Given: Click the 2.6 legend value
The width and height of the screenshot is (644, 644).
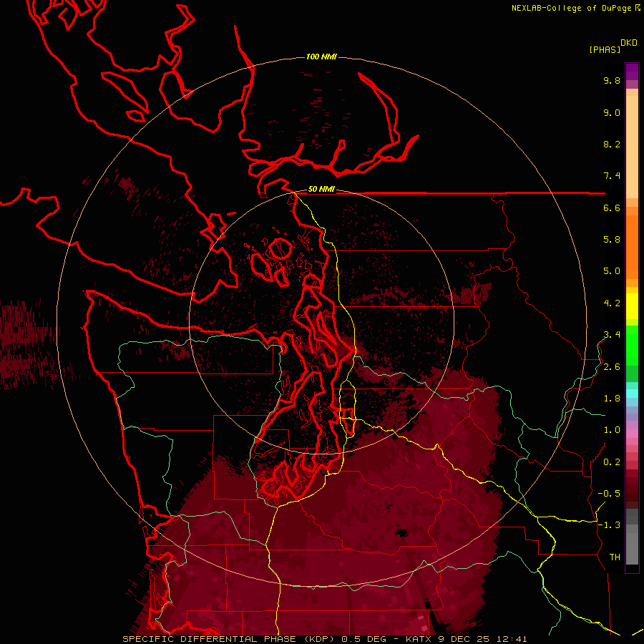Looking at the screenshot, I should [x=612, y=367].
